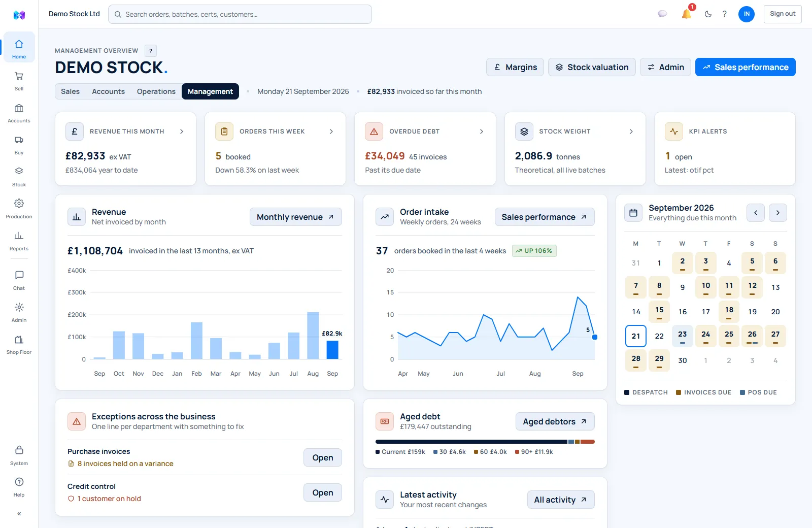The width and height of the screenshot is (812, 528).
Task: Open the chat bubble icon in header
Action: coord(662,14)
